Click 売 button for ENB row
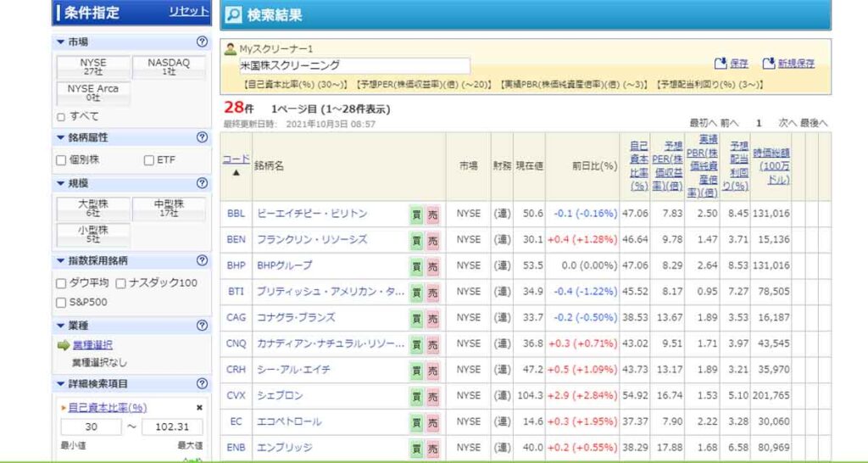 pos(432,448)
